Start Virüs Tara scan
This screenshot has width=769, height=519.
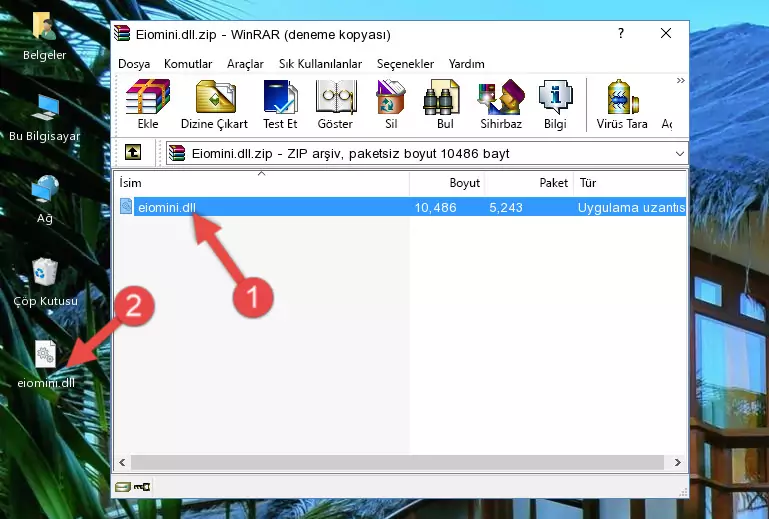point(622,104)
